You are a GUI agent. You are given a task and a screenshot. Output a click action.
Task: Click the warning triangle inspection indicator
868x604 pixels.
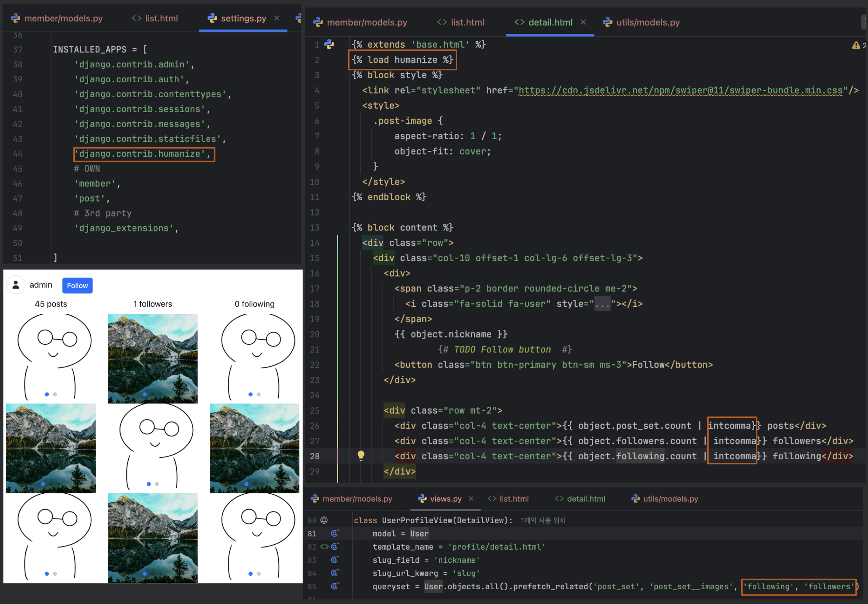tap(856, 45)
